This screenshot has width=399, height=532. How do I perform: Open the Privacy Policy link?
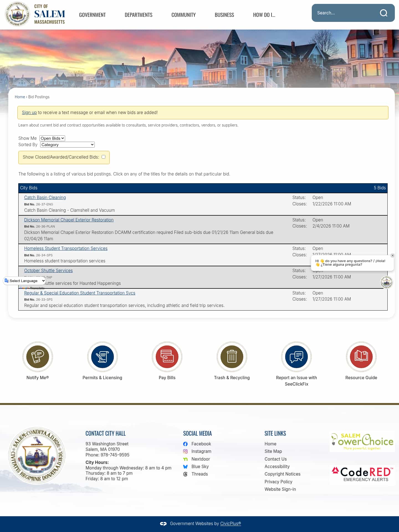coord(278,482)
